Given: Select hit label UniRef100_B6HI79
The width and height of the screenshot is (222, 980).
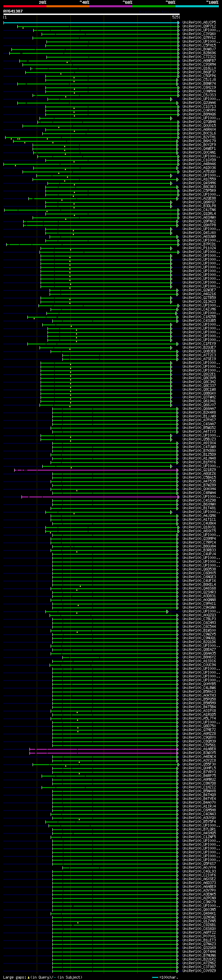Looking at the screenshot, I should coord(199,141).
